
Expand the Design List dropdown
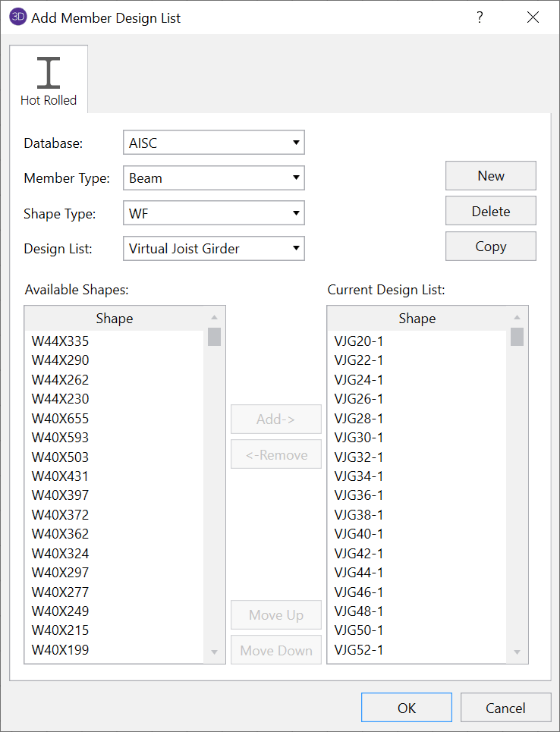(x=213, y=248)
